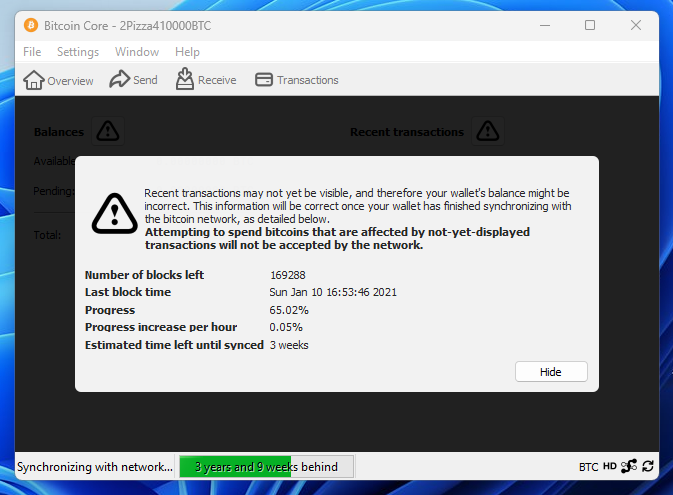Open the Transactions tab
Viewport: 673px width, 495px height.
click(x=297, y=80)
